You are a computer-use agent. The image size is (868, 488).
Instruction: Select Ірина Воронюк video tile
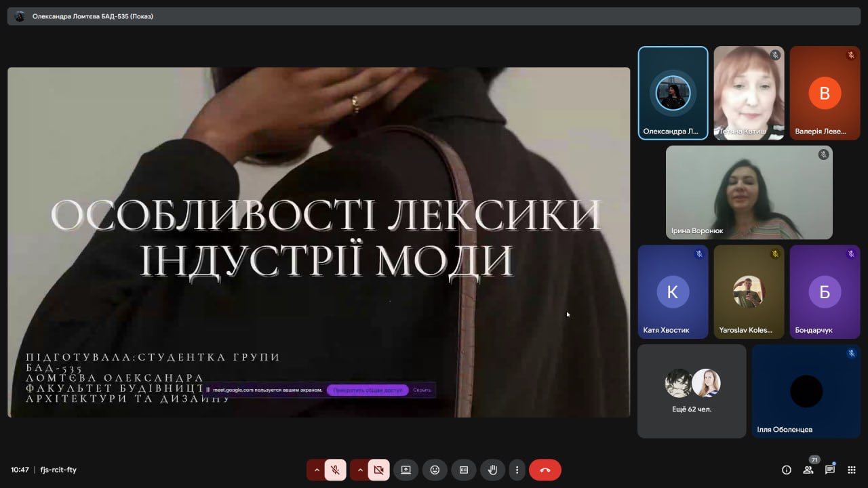tap(749, 192)
